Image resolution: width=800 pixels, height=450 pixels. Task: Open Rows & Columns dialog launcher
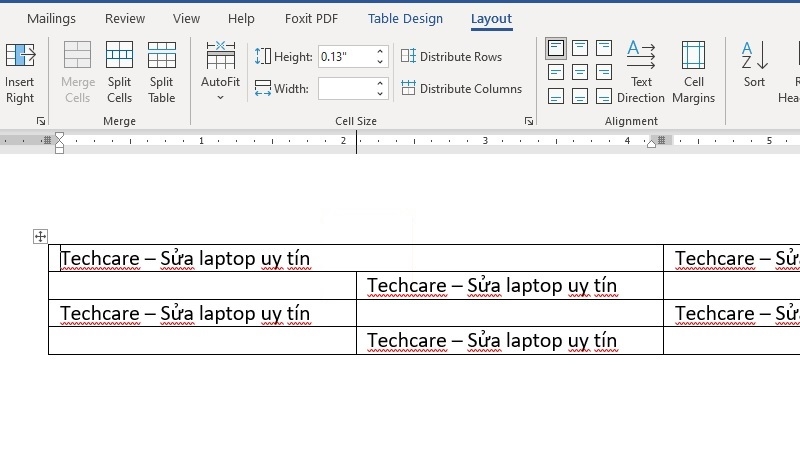pyautogui.click(x=41, y=121)
